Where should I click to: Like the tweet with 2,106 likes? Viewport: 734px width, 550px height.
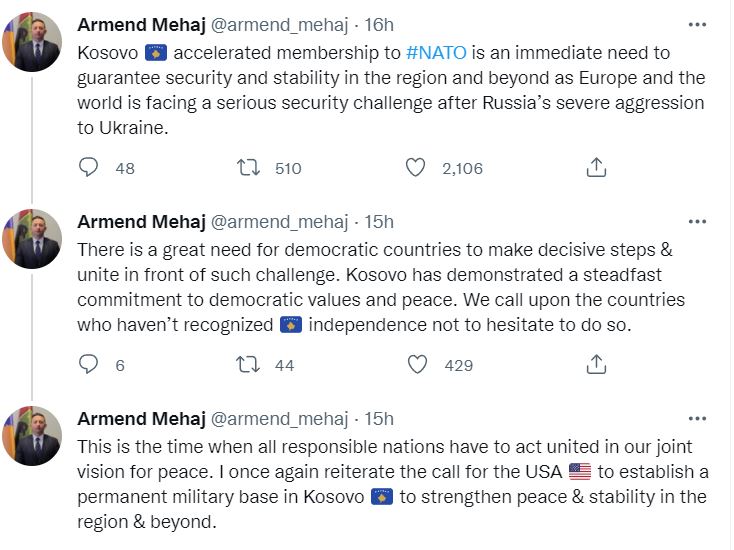415,168
